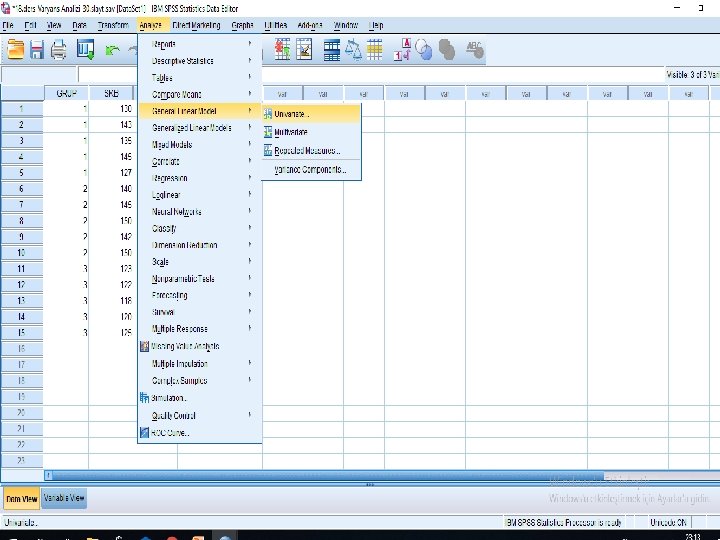Open the Window menu
The width and height of the screenshot is (720, 540).
point(346,25)
